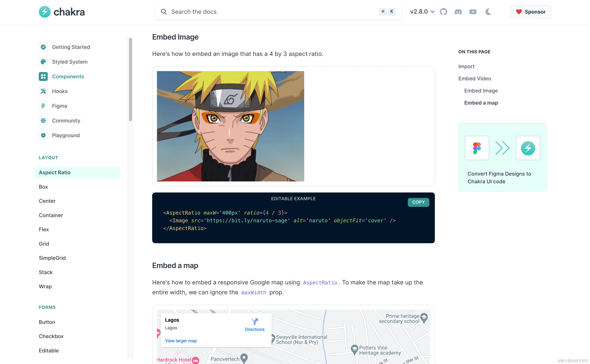Click the Hardrock Hotel map marker

pyautogui.click(x=195, y=360)
